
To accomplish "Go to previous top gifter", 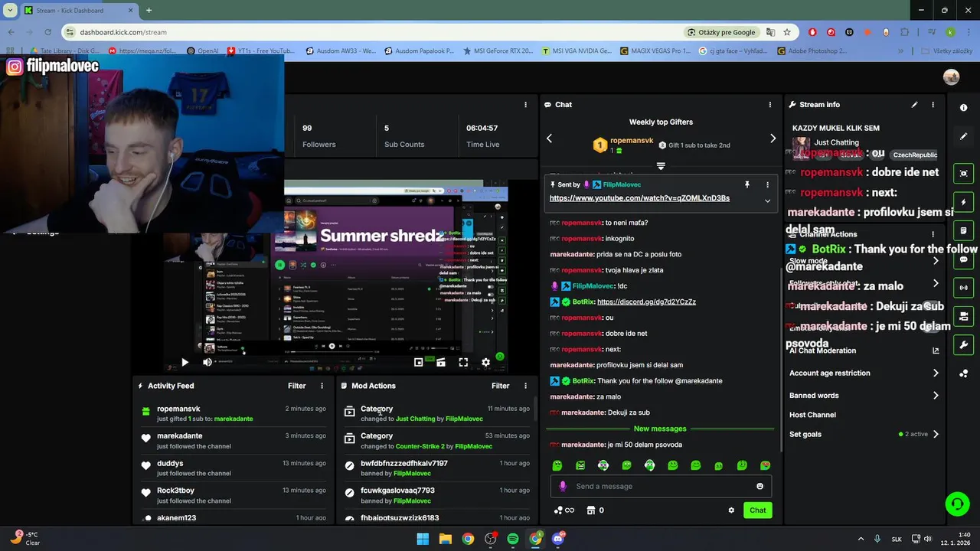I will [x=549, y=139].
